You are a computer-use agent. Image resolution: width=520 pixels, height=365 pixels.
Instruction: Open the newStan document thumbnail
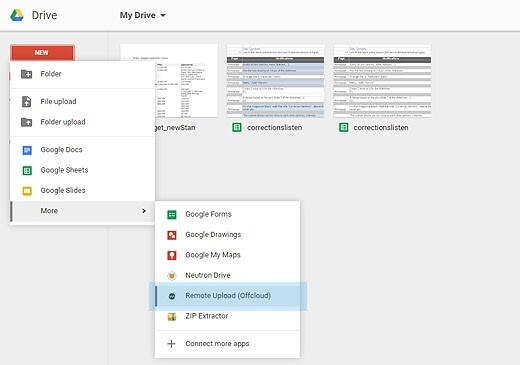pyautogui.click(x=187, y=81)
